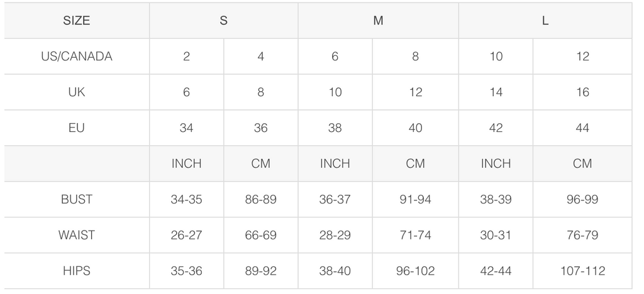The height and width of the screenshot is (294, 644).
Task: Click the waist value 66-69 cell
Action: [x=261, y=235]
